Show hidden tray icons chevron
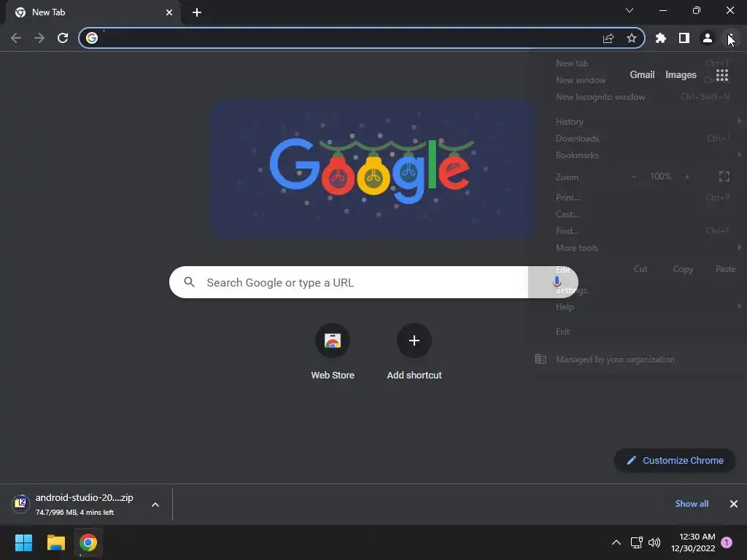747x560 pixels. 616,542
